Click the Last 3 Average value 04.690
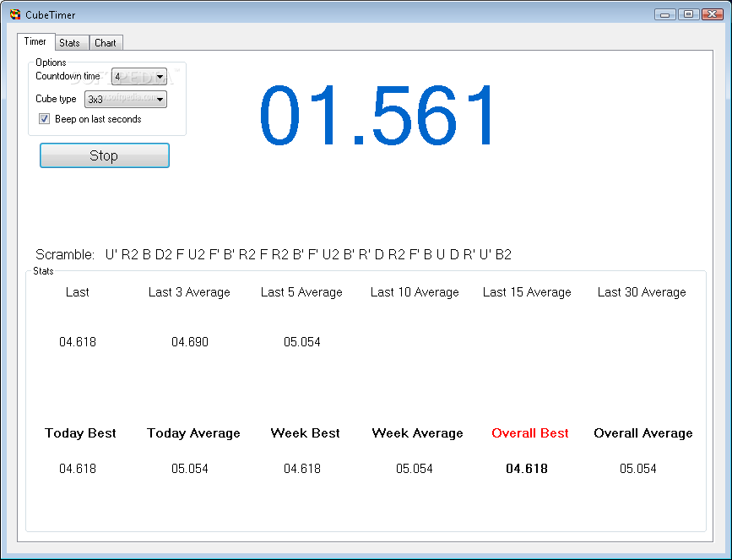The image size is (732, 560). [x=190, y=342]
